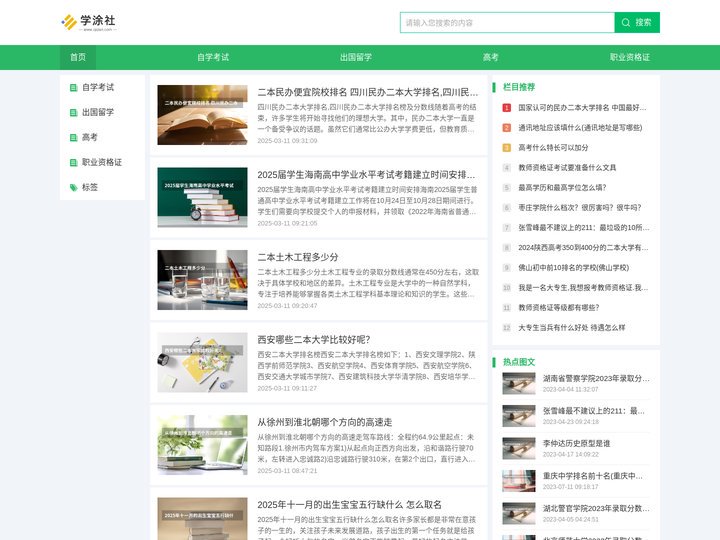Click the 自学考试 sidebar book icon

tap(73, 88)
